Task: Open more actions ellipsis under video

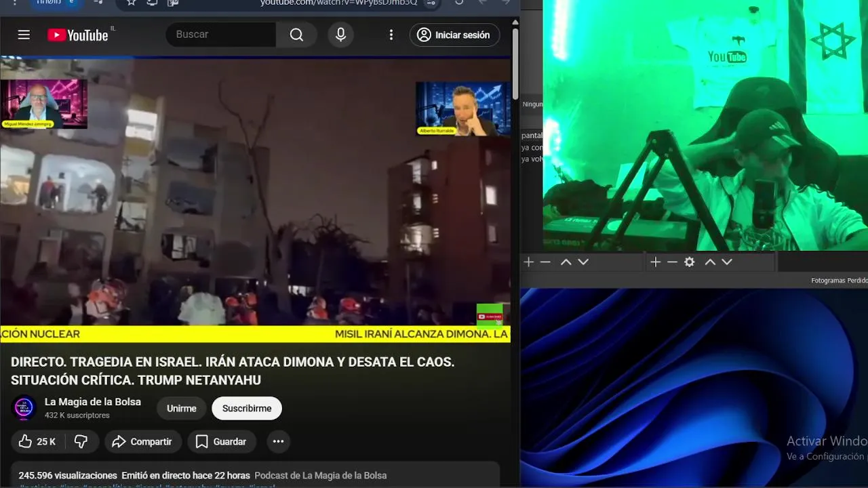Action: [278, 442]
